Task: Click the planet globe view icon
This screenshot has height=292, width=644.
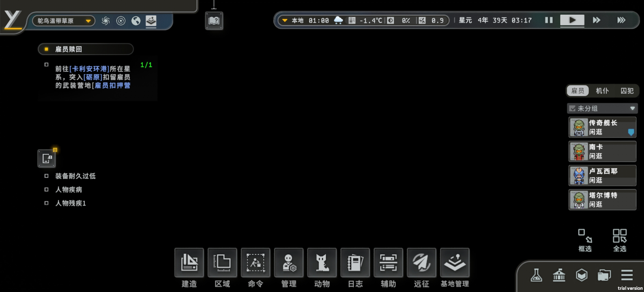Action: coord(136,21)
